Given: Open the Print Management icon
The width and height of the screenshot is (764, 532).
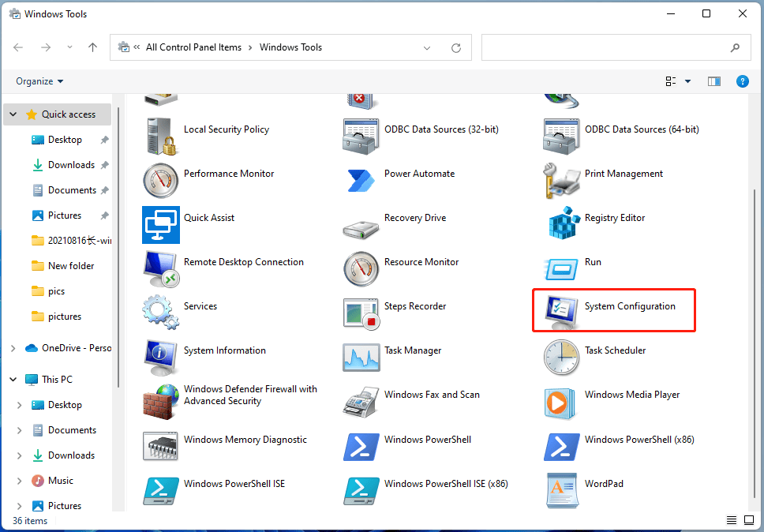Looking at the screenshot, I should pos(561,181).
